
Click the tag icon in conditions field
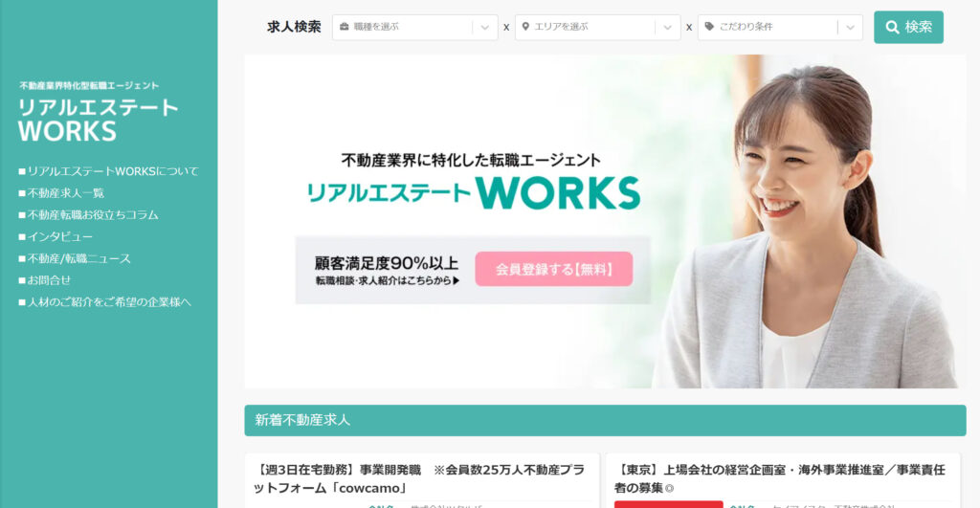[709, 27]
